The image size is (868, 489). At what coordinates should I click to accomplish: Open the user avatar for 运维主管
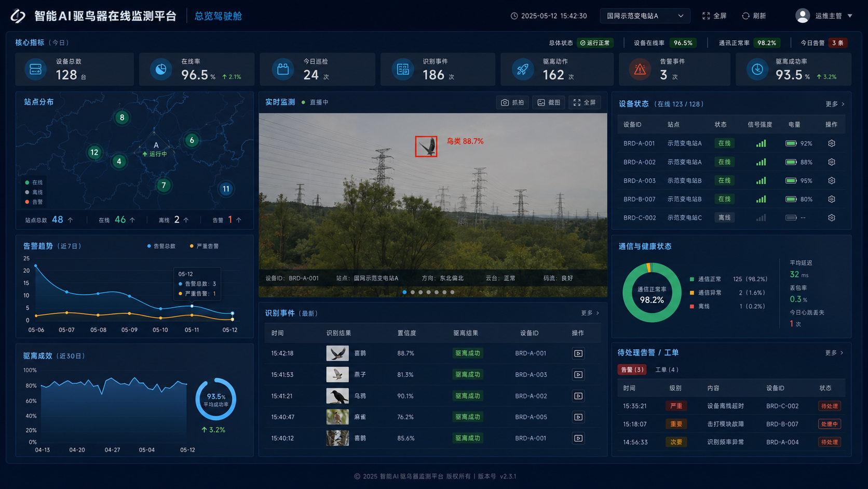click(803, 16)
